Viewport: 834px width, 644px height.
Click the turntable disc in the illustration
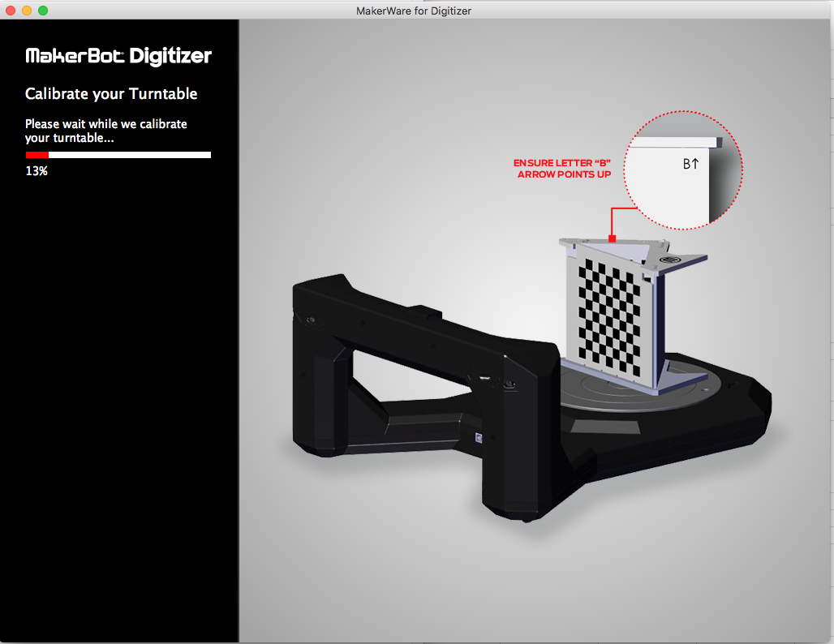638,389
